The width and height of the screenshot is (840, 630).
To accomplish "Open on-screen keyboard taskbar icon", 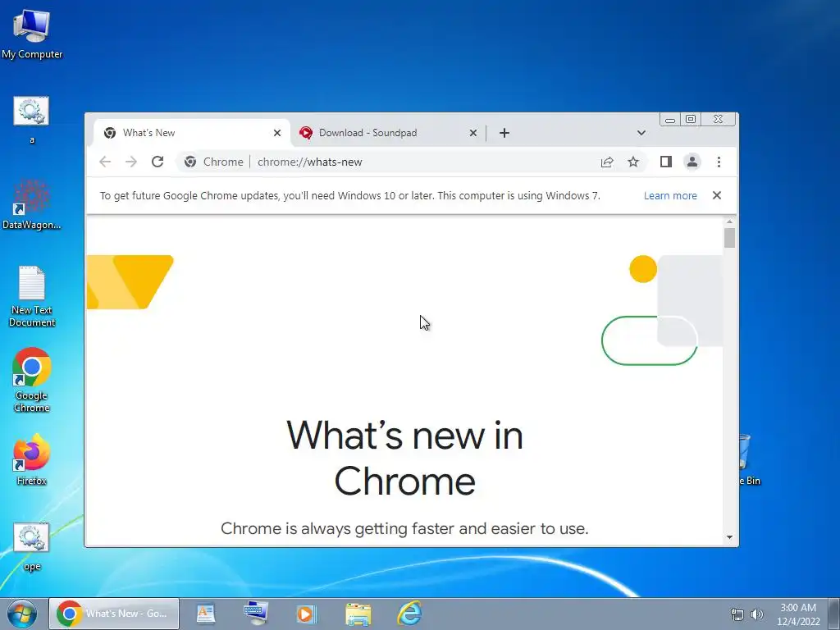I will pyautogui.click(x=256, y=613).
